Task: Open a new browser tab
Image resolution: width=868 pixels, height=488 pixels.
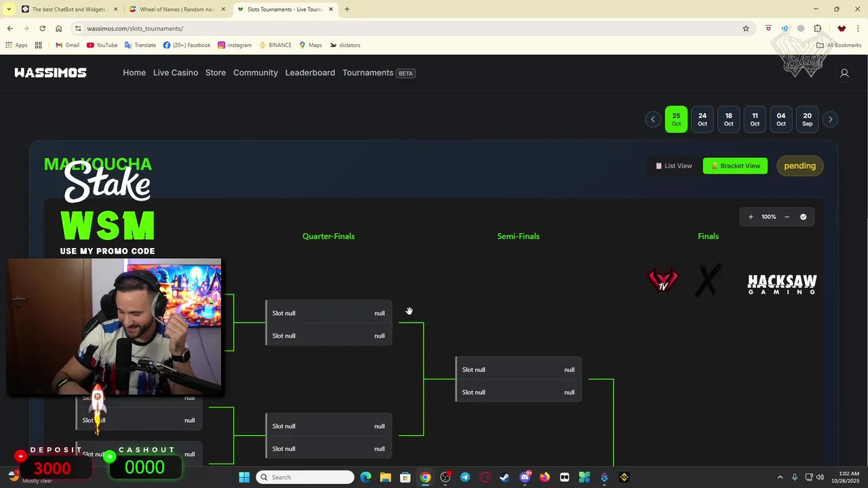Action: coord(347,9)
